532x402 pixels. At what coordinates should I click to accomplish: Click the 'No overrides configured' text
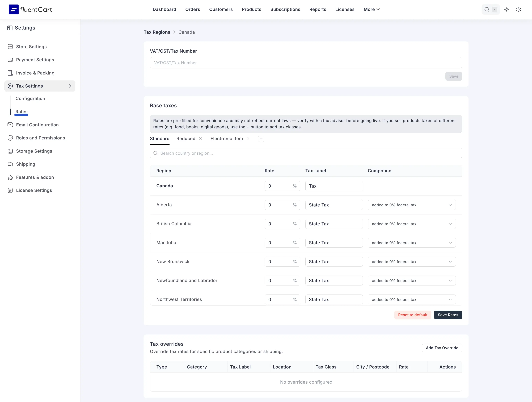pos(306,382)
